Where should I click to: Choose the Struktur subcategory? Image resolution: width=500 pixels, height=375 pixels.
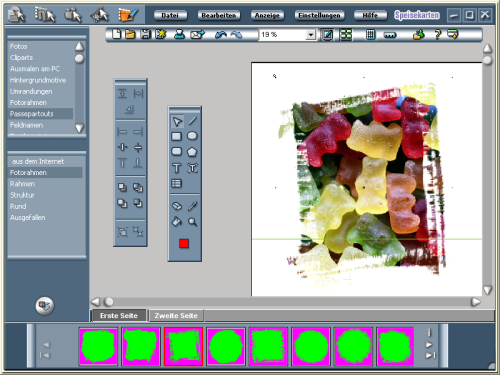tap(22, 195)
